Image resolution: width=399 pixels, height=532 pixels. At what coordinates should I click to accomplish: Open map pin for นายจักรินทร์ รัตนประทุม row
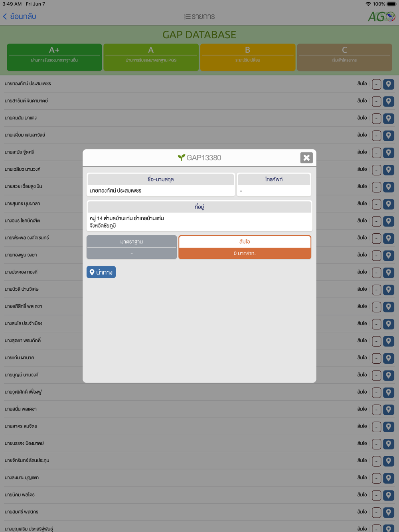[x=389, y=461]
